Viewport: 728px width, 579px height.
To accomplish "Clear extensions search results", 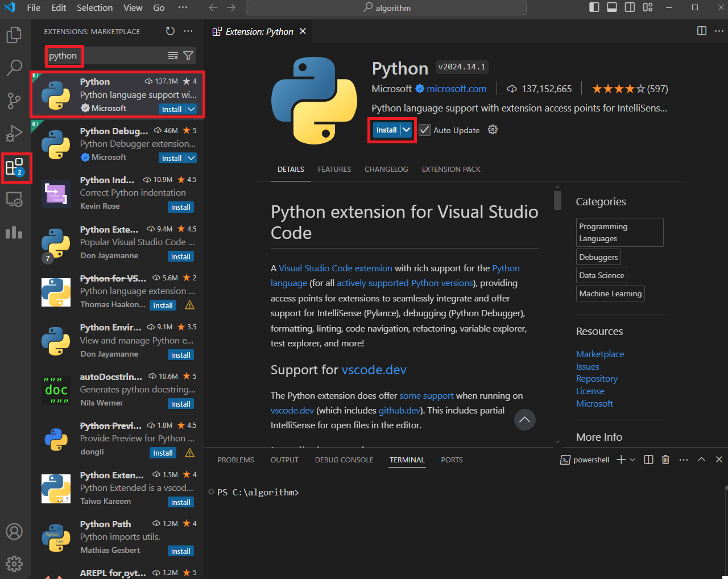I will point(173,55).
